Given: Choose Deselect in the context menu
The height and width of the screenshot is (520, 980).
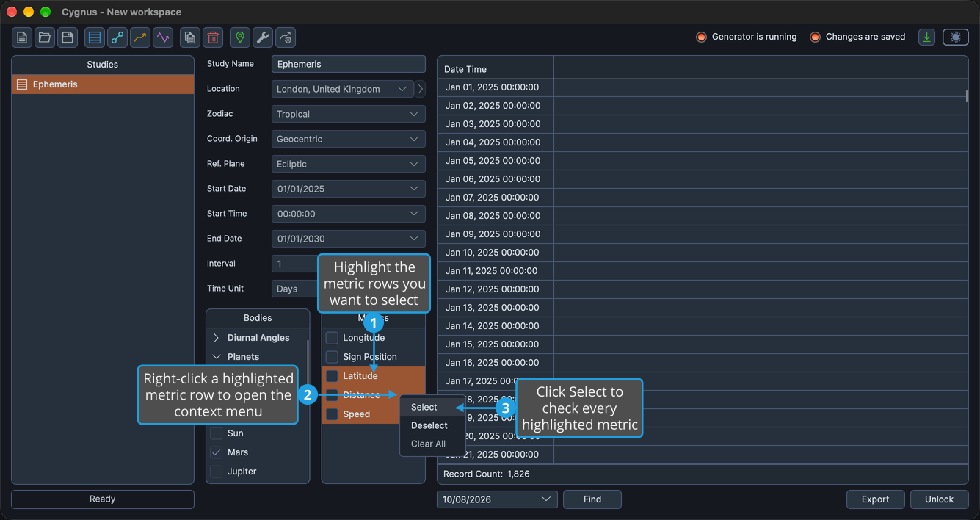Looking at the screenshot, I should [432, 425].
